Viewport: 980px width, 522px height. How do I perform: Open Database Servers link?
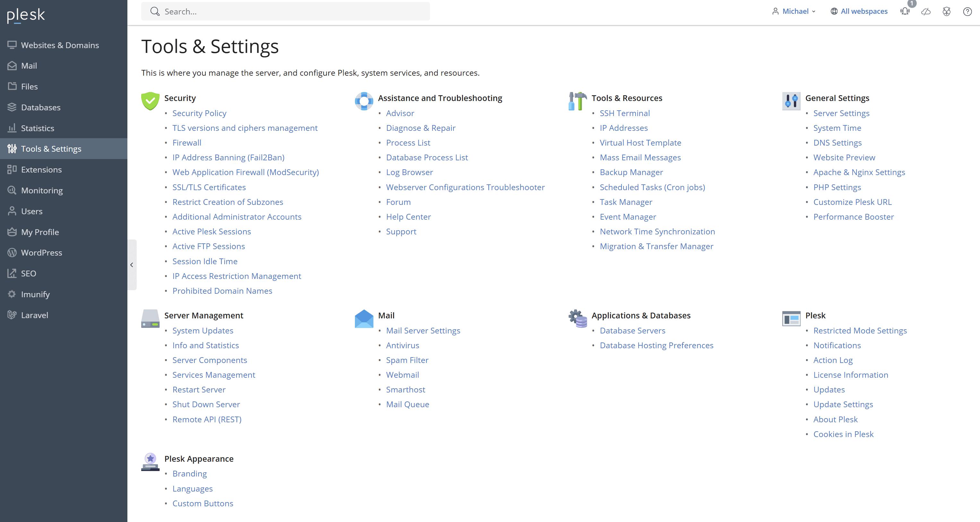coord(632,330)
